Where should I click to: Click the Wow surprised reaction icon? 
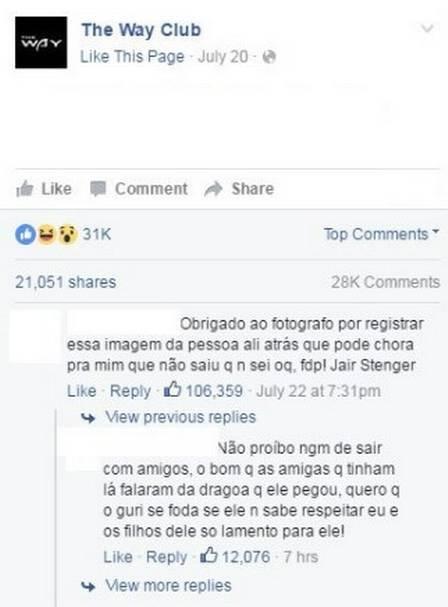tap(67, 234)
